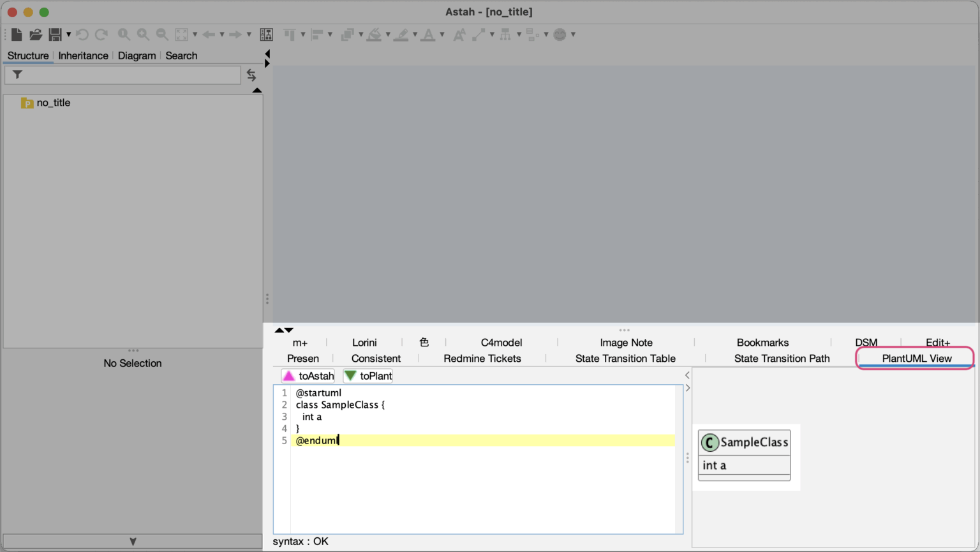Image resolution: width=980 pixels, height=552 pixels.
Task: Undo the last action
Action: coord(82,34)
